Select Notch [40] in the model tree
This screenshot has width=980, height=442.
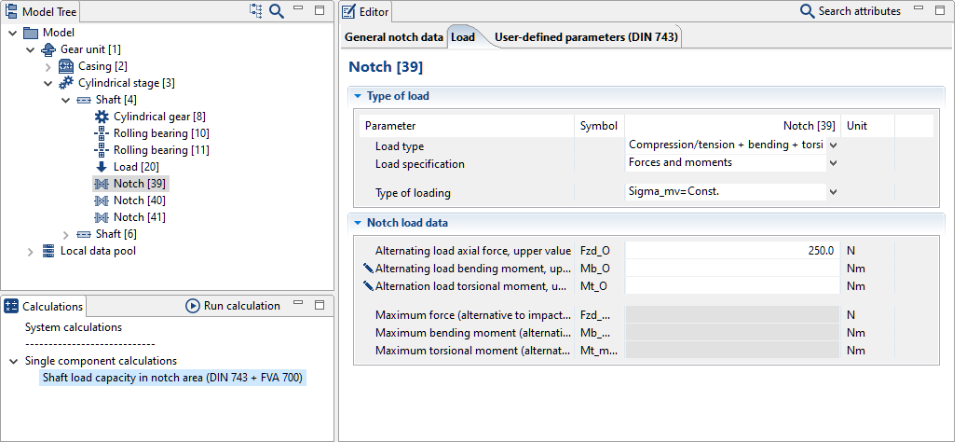coord(139,200)
